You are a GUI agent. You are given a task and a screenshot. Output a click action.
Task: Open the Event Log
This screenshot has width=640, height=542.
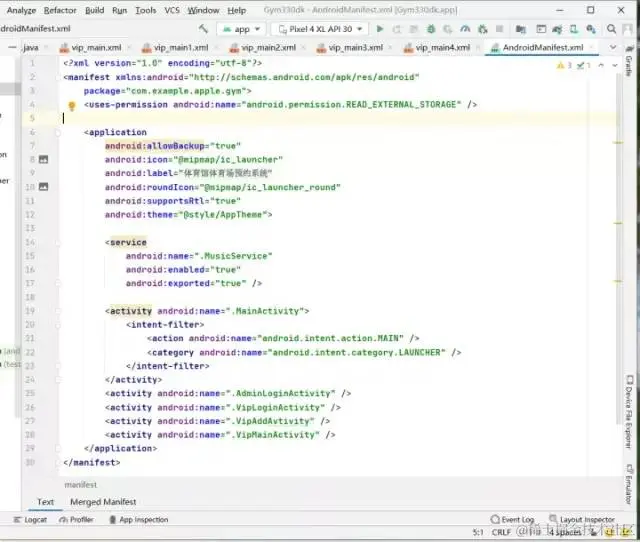(x=513, y=520)
